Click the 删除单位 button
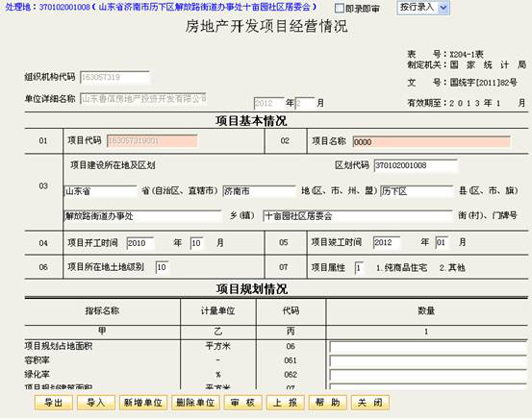Screen dimensions: 532x419 point(195,403)
